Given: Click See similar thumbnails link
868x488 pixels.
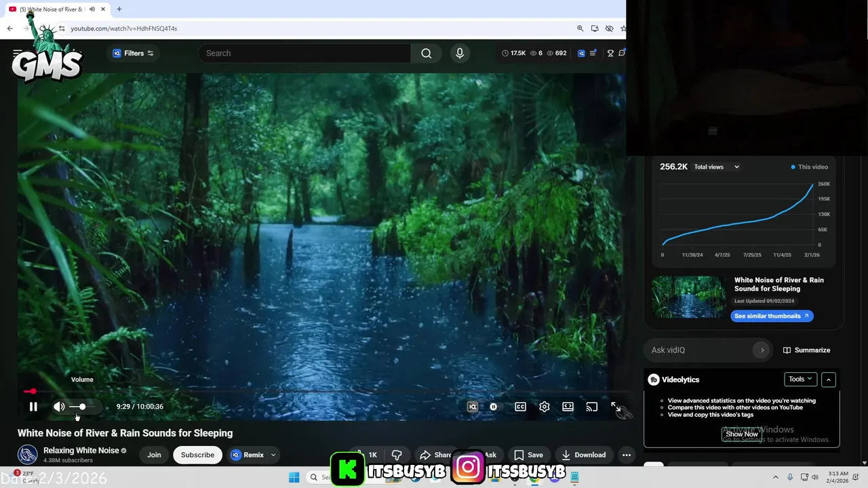Looking at the screenshot, I should click(772, 316).
